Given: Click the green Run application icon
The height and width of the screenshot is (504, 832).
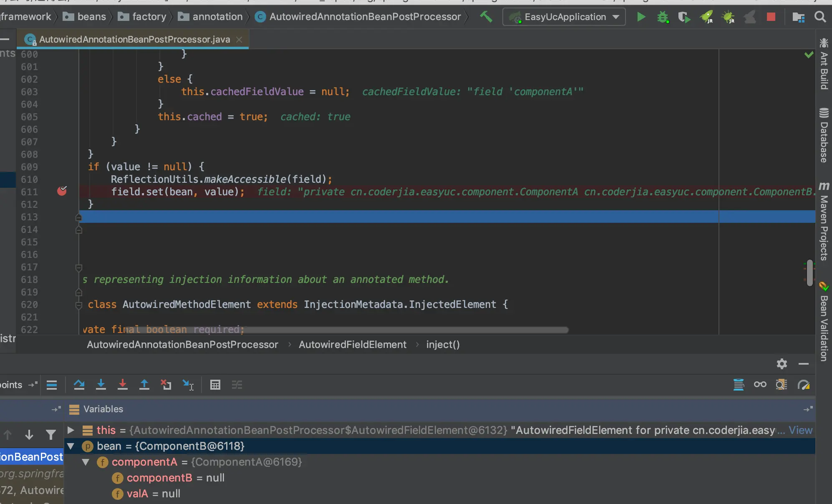Looking at the screenshot, I should pyautogui.click(x=641, y=17).
